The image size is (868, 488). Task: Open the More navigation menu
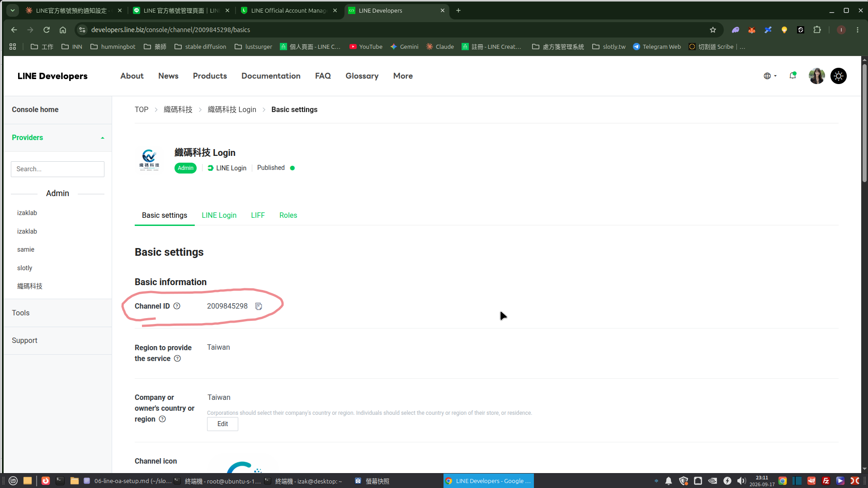[403, 76]
